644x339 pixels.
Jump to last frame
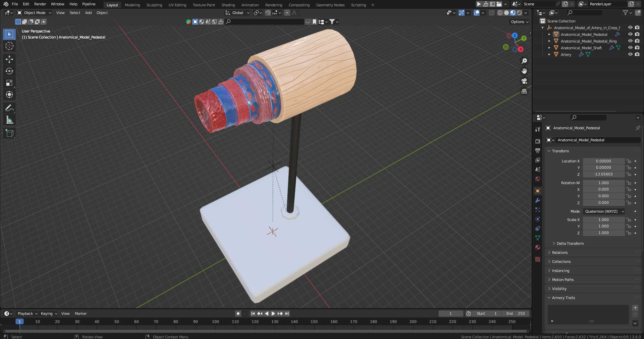[x=287, y=314]
